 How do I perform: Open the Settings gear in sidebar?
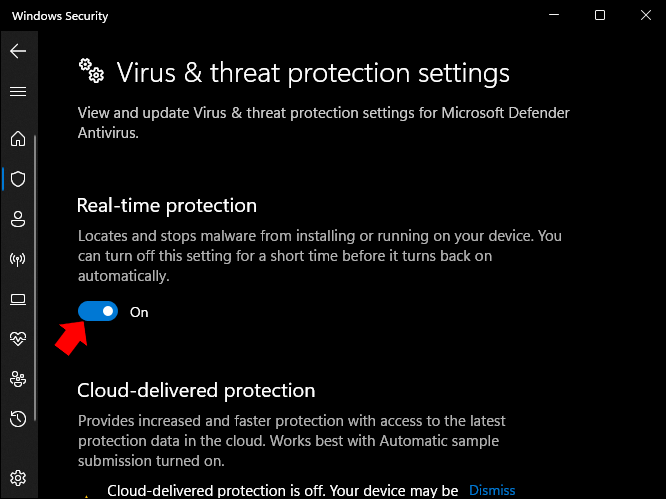(x=18, y=478)
